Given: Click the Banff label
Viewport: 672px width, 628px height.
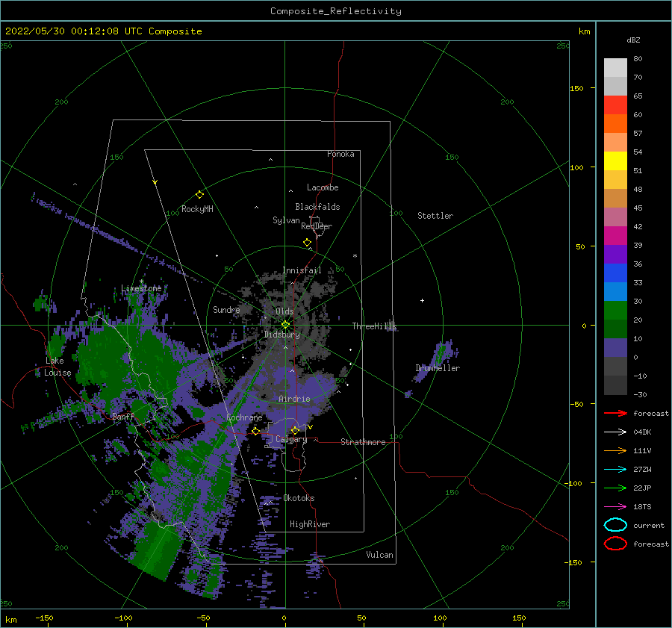Looking at the screenshot, I should [123, 416].
